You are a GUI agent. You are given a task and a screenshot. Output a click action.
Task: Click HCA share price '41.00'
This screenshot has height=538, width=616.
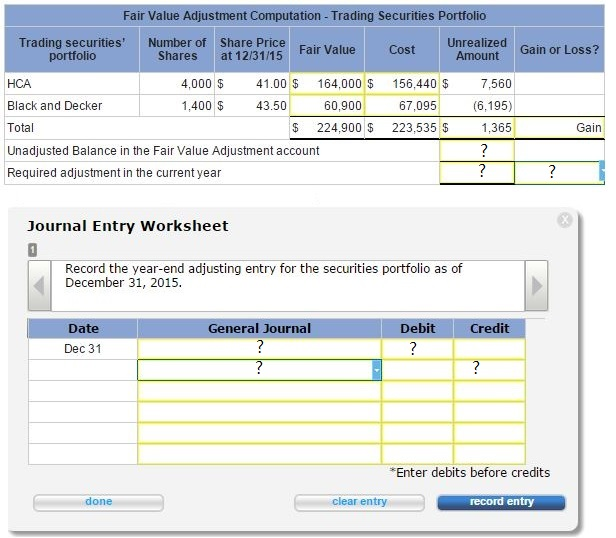point(271,83)
